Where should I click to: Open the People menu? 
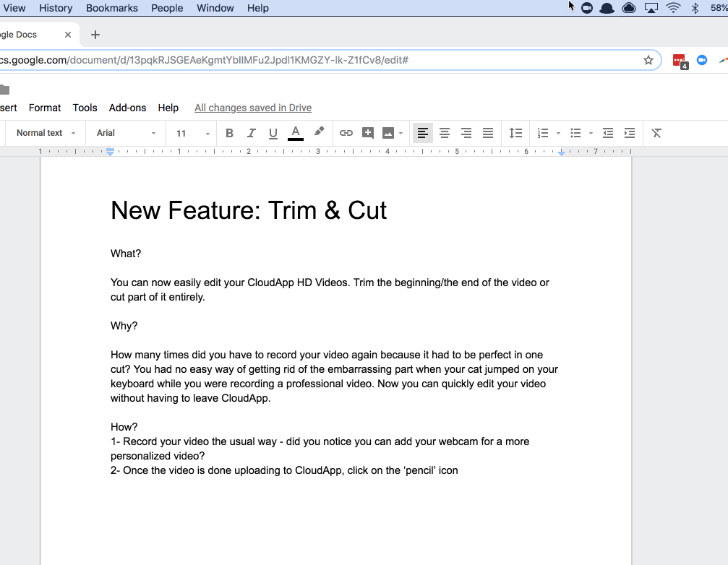pyautogui.click(x=167, y=8)
